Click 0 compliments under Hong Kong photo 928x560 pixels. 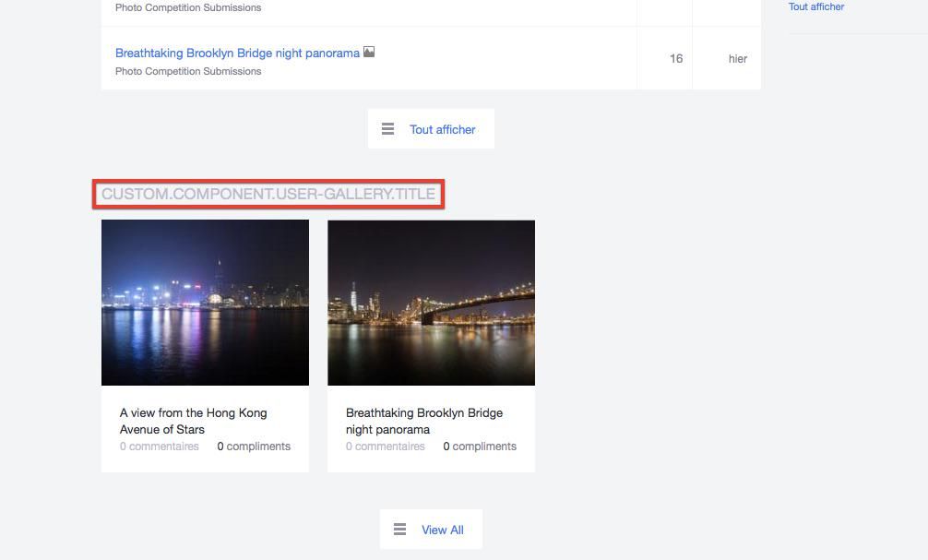[254, 447]
